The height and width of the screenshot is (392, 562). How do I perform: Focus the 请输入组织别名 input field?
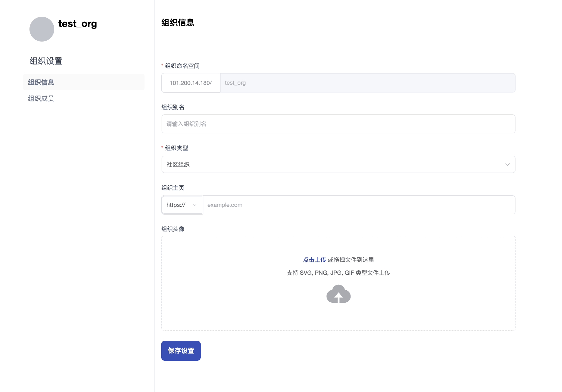pos(338,124)
